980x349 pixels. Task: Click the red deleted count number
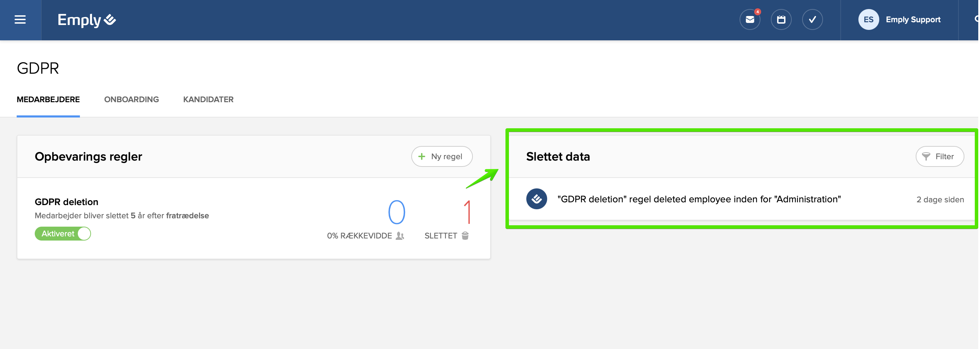(468, 212)
